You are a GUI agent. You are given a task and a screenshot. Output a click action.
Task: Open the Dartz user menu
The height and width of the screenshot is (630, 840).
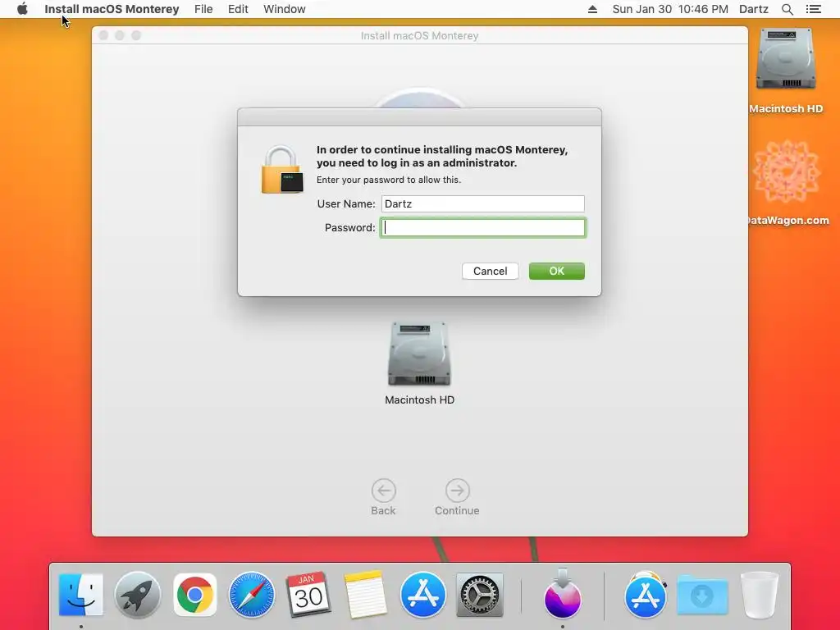click(x=753, y=9)
